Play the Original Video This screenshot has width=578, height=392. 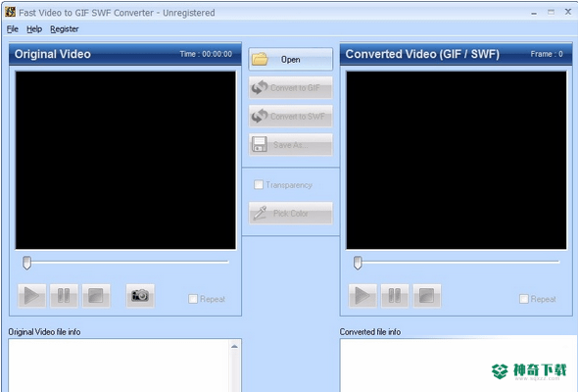pyautogui.click(x=31, y=296)
